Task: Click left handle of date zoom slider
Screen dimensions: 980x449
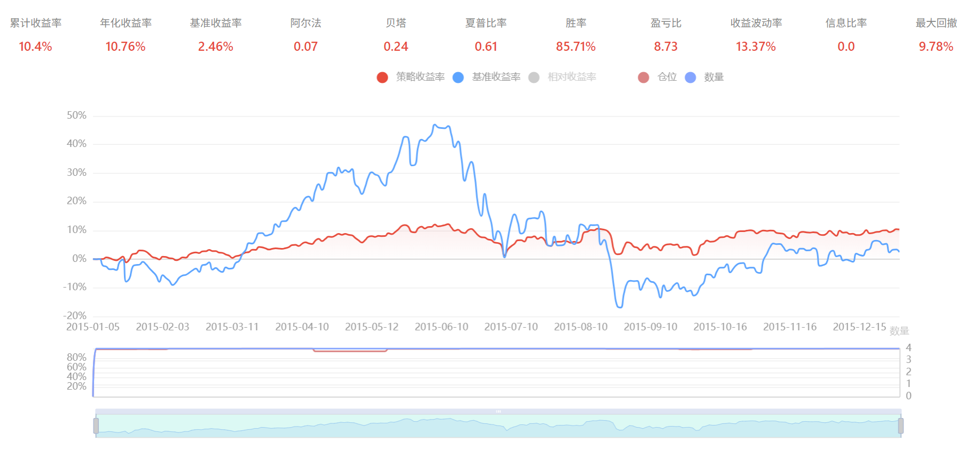Action: coord(96,425)
